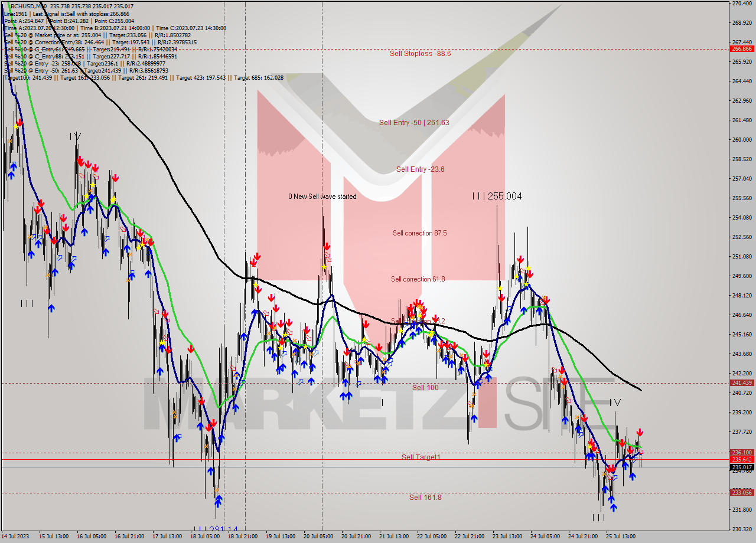The width and height of the screenshot is (756, 543).
Task: Click the 246.640 price axis value
Action: (x=741, y=315)
